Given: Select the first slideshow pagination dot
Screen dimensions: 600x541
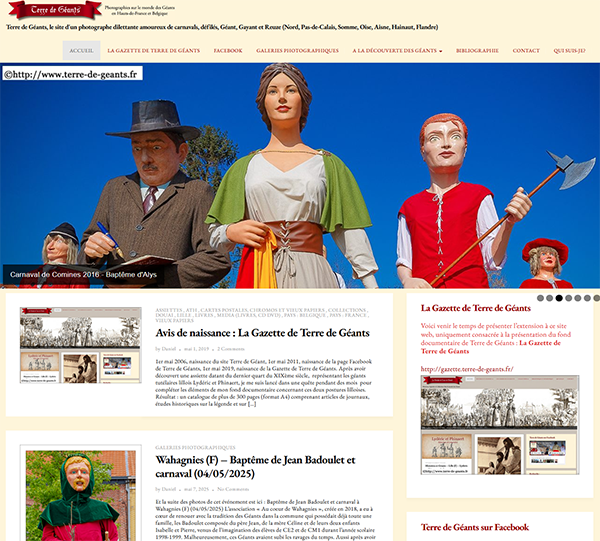Looking at the screenshot, I should [541, 298].
